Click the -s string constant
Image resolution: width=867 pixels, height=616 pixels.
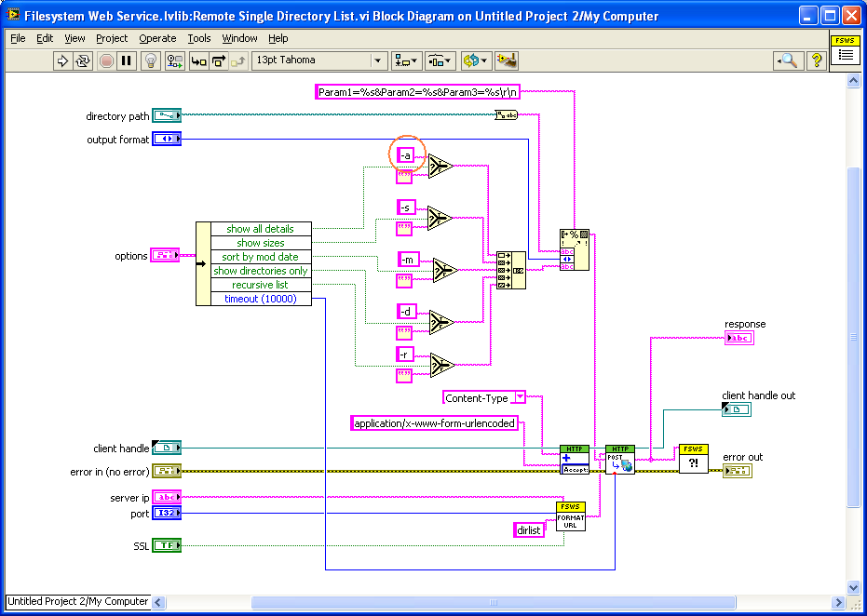(x=406, y=208)
